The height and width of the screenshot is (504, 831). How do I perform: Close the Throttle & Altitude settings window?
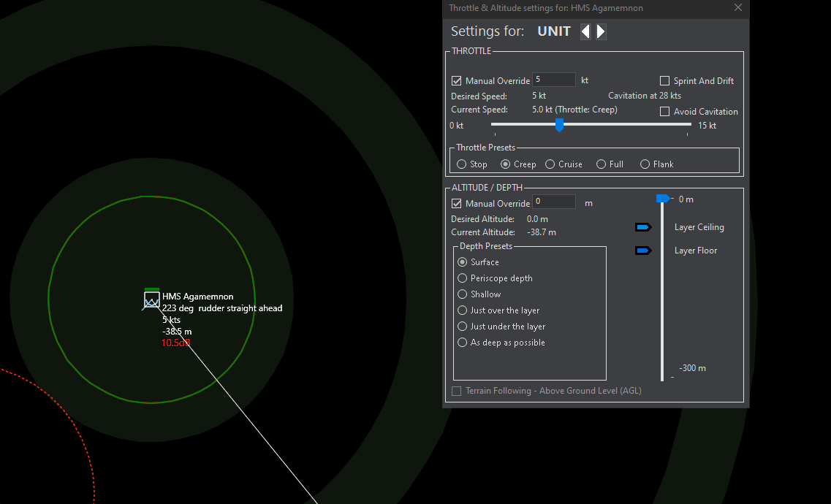pyautogui.click(x=737, y=7)
